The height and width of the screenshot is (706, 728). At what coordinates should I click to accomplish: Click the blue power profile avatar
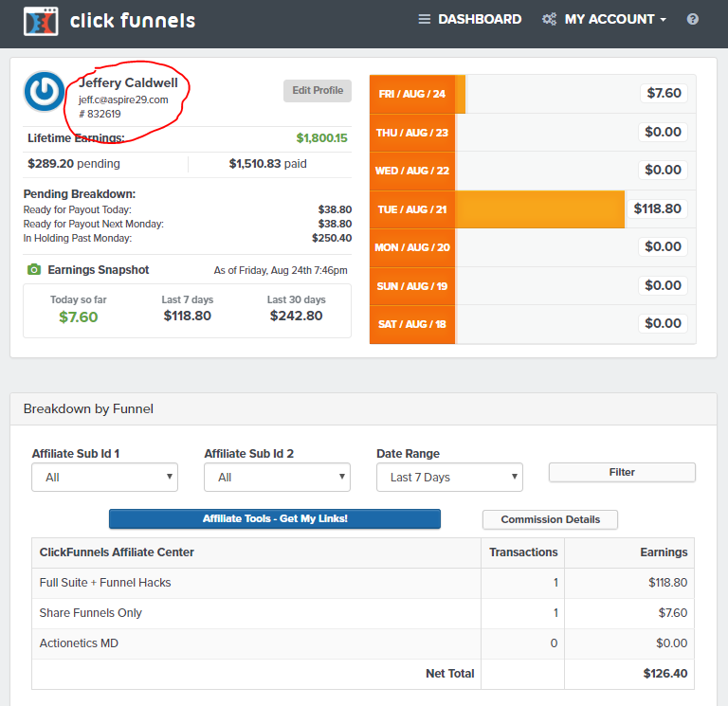pos(43,91)
